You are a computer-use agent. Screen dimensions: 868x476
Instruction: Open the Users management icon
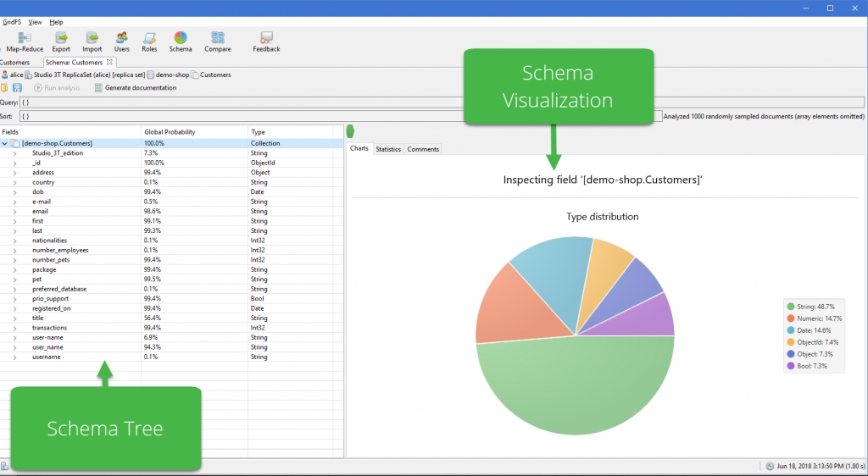[x=122, y=39]
